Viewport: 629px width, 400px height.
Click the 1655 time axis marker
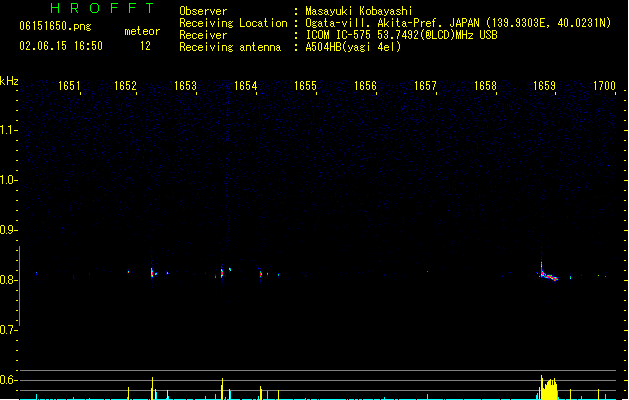tap(305, 86)
